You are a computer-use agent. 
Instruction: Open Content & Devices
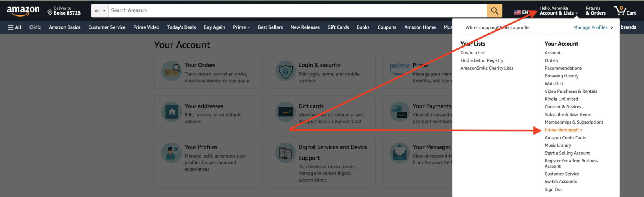pos(563,107)
